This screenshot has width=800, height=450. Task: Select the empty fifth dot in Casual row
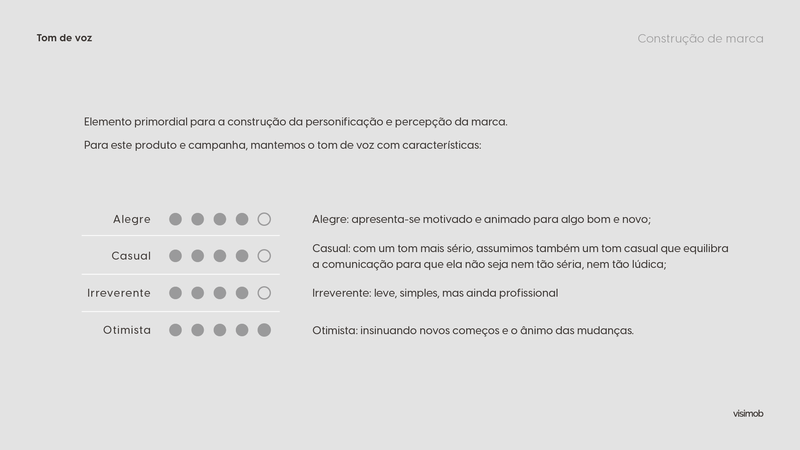pyautogui.click(x=264, y=256)
